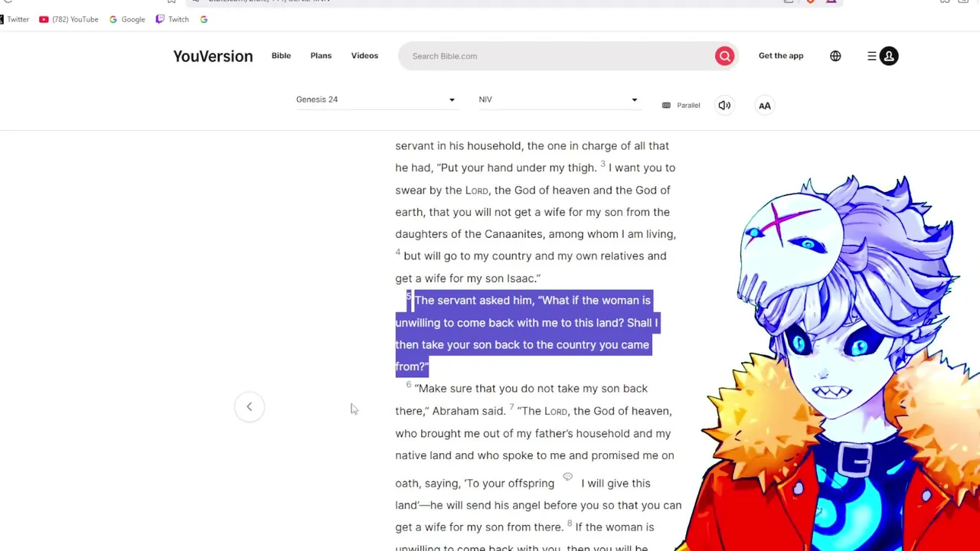The image size is (980, 551).
Task: Open the Google bookmark
Action: (x=127, y=19)
